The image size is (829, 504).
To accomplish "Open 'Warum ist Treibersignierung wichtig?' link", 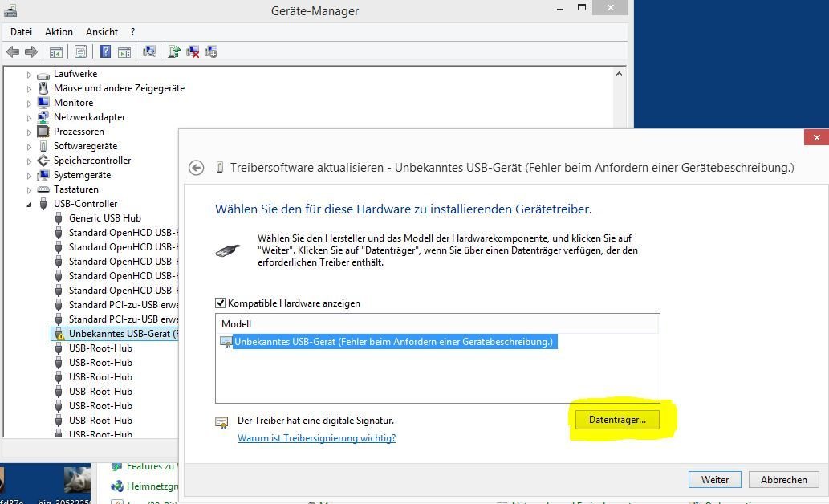I will [316, 438].
